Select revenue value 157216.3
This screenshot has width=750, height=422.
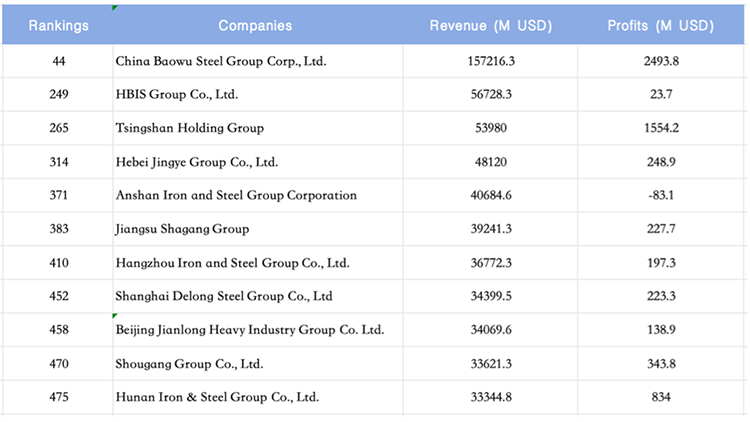coord(490,61)
